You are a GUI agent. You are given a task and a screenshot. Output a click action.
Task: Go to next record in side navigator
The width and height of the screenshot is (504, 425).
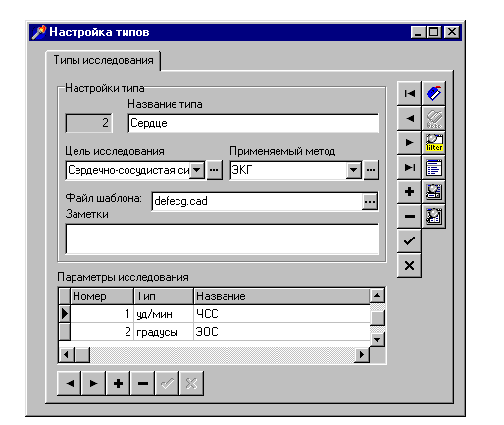point(409,142)
